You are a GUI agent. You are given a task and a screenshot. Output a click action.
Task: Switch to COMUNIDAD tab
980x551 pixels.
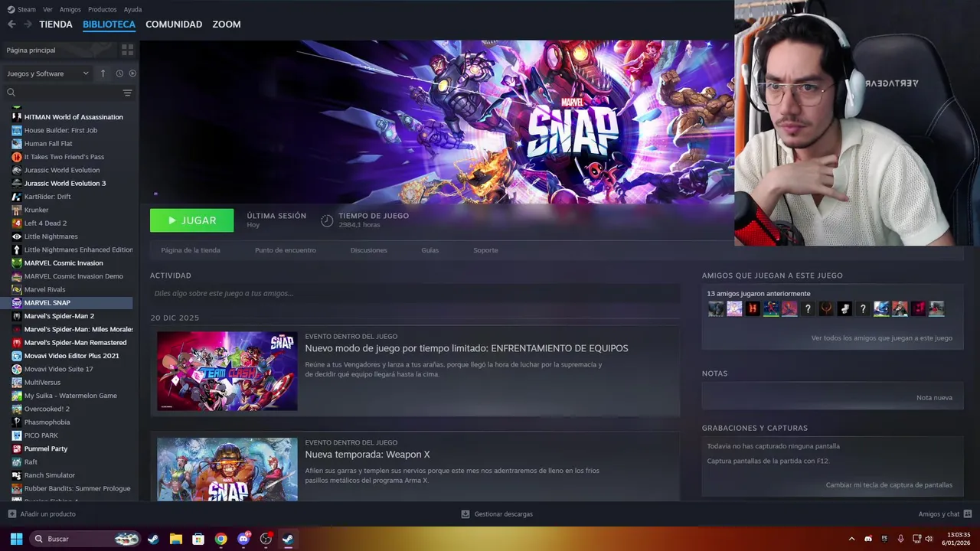(x=174, y=24)
